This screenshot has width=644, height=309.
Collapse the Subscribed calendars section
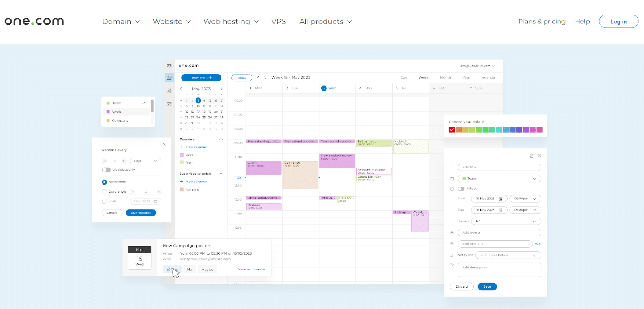click(221, 174)
